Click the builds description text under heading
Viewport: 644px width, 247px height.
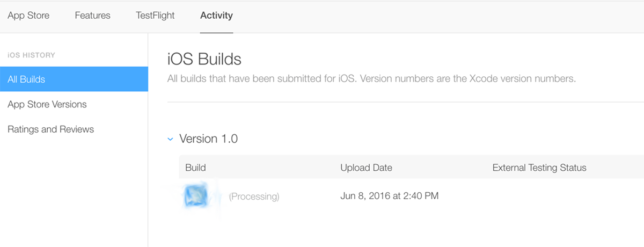[x=371, y=79]
